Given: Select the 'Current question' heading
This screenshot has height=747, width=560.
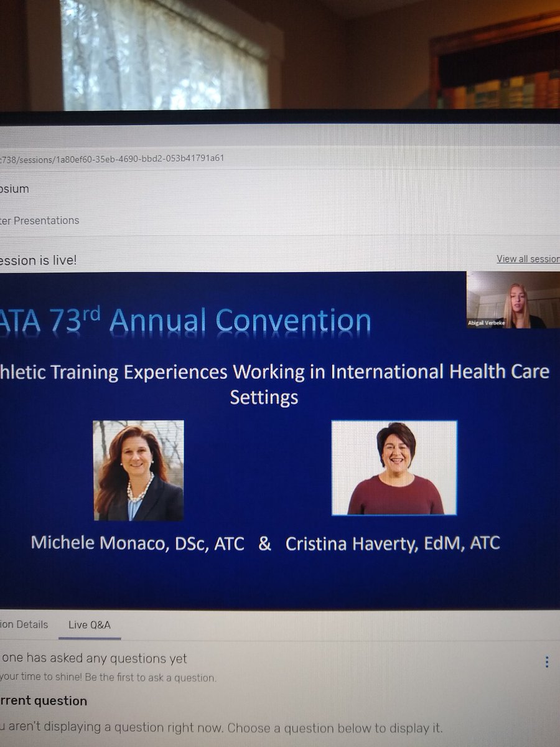Looking at the screenshot, I should click(44, 701).
